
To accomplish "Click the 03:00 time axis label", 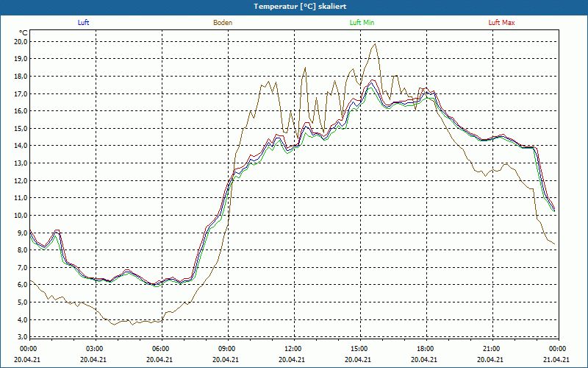I will [x=96, y=349].
